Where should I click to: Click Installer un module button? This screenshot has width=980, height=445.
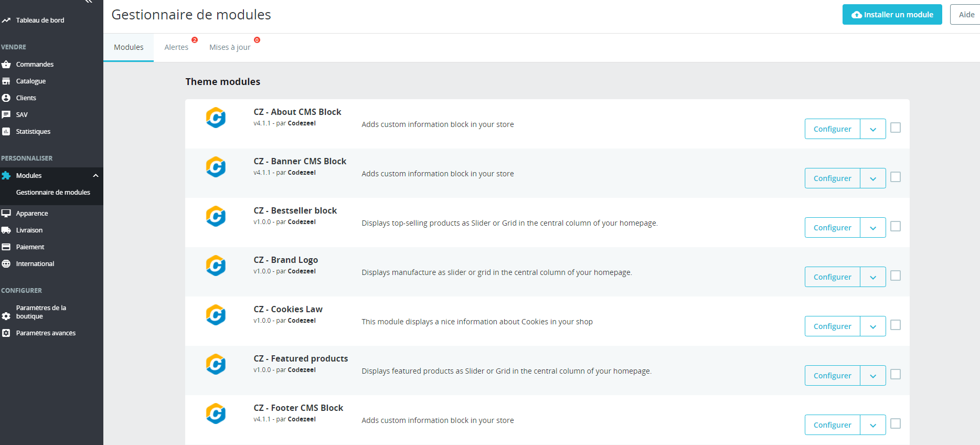click(x=892, y=15)
